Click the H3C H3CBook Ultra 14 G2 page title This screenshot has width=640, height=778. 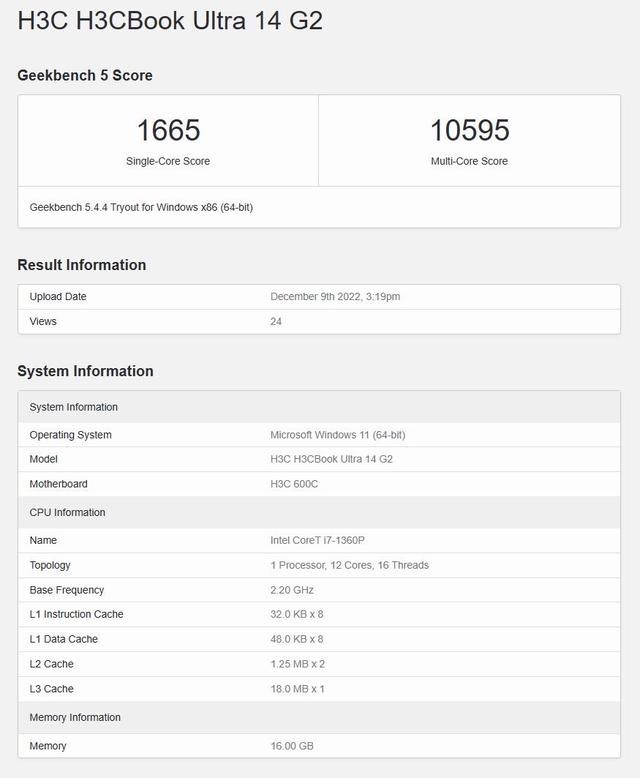coord(170,21)
